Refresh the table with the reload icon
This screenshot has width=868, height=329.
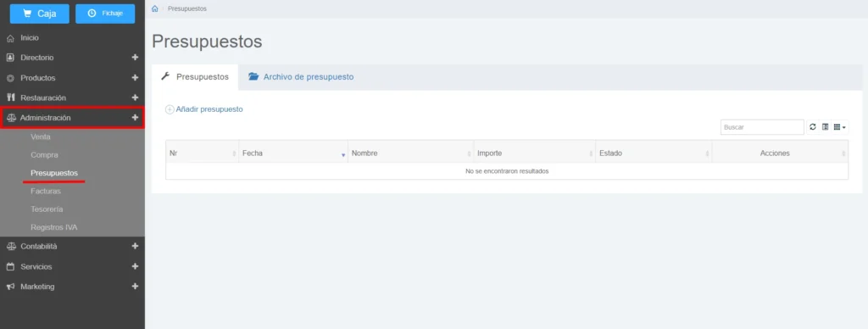point(813,127)
